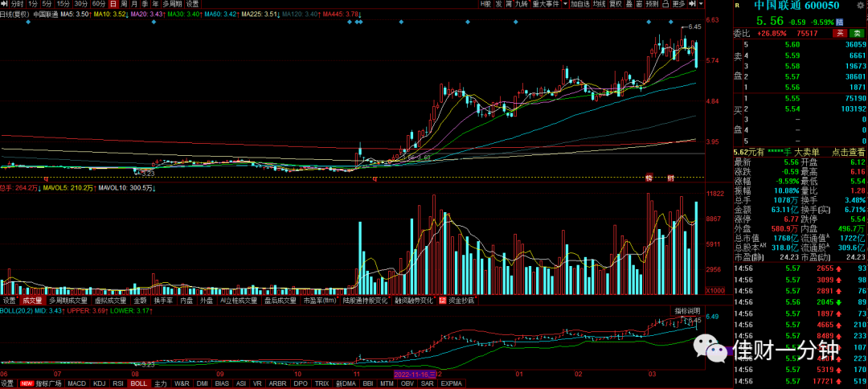Click the 指标说明 indicator explanation button
Viewport: 868px width, 389px height.
point(687,310)
